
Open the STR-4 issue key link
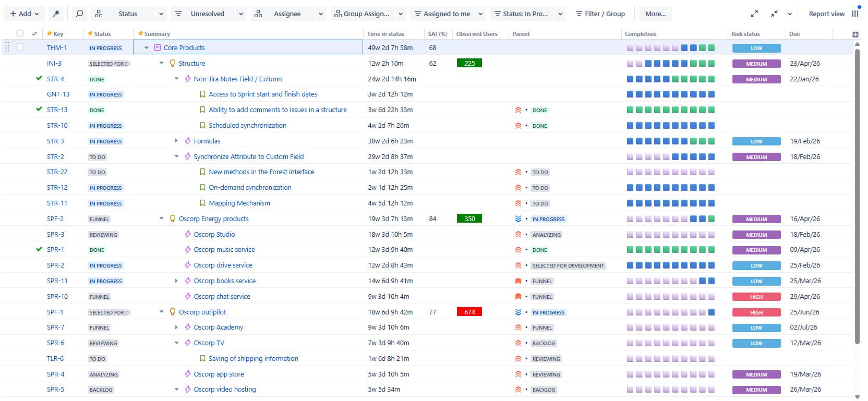pyautogui.click(x=55, y=79)
